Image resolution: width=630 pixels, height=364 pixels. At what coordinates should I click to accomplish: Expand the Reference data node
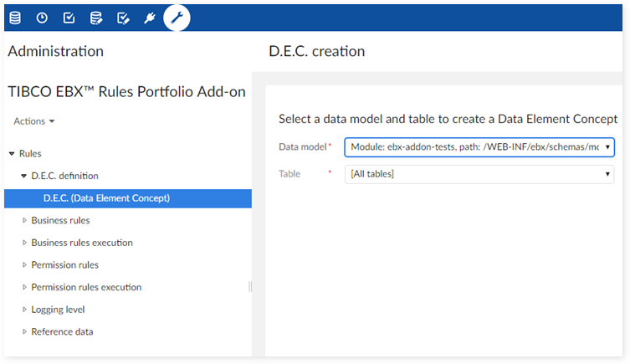[x=24, y=331]
